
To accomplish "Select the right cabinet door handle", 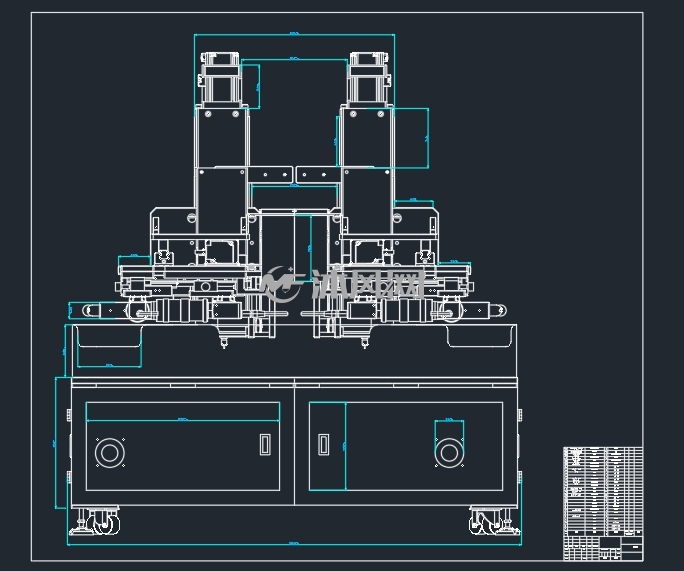I will point(324,444).
